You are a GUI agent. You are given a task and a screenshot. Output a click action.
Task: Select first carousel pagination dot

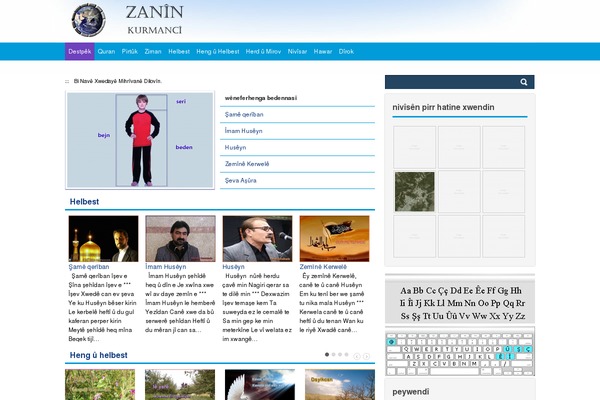(x=327, y=354)
